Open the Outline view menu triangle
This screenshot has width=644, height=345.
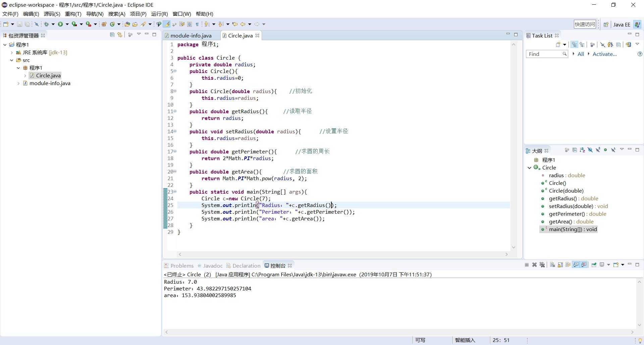[622, 149]
